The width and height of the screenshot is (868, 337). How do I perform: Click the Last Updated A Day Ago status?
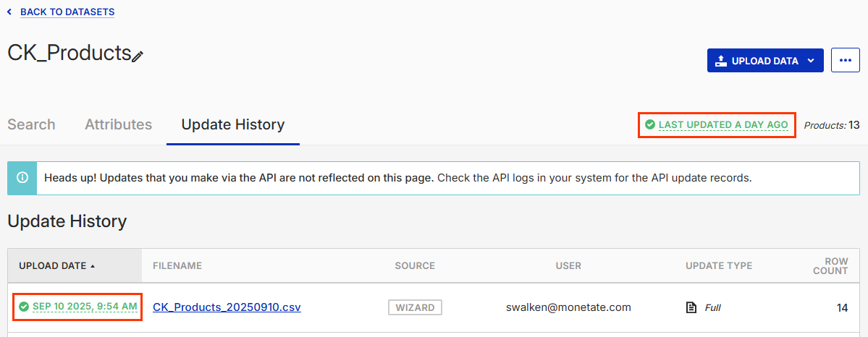[x=722, y=125]
